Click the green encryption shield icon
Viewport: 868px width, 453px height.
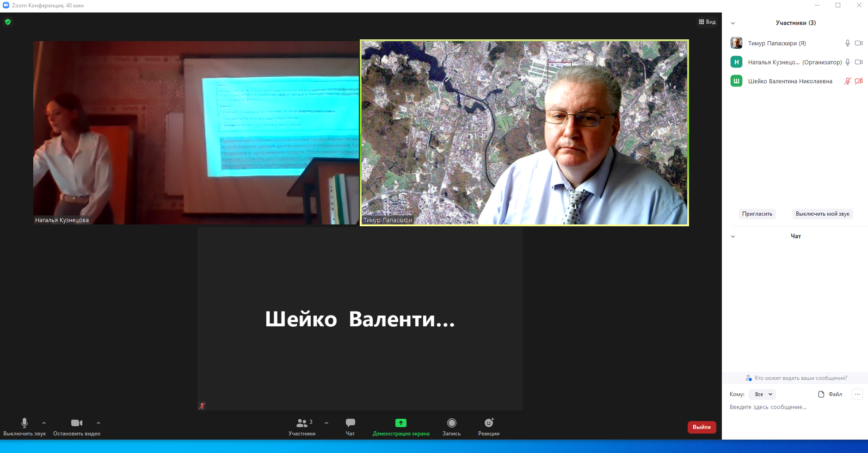pos(8,22)
